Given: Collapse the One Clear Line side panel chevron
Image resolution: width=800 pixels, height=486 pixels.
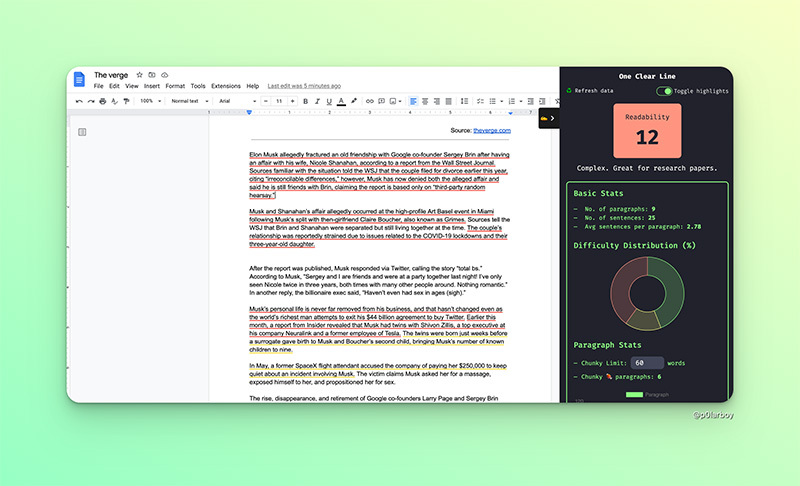Looking at the screenshot, I should point(552,118).
